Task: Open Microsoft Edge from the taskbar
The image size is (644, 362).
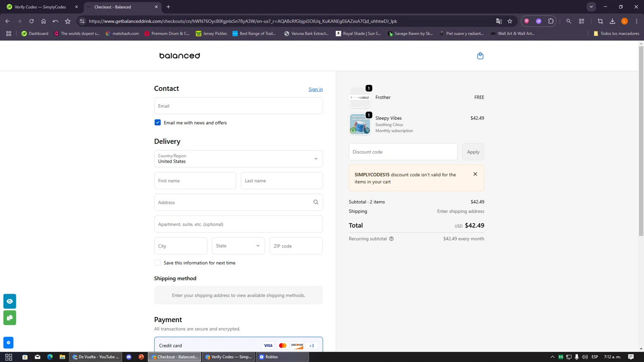Action: click(50, 357)
